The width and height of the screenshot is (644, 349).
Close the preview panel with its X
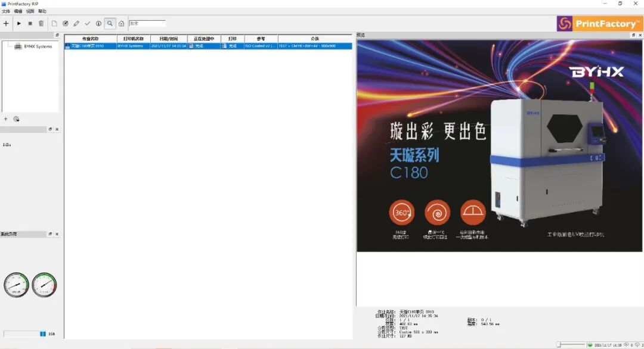pyautogui.click(x=640, y=35)
